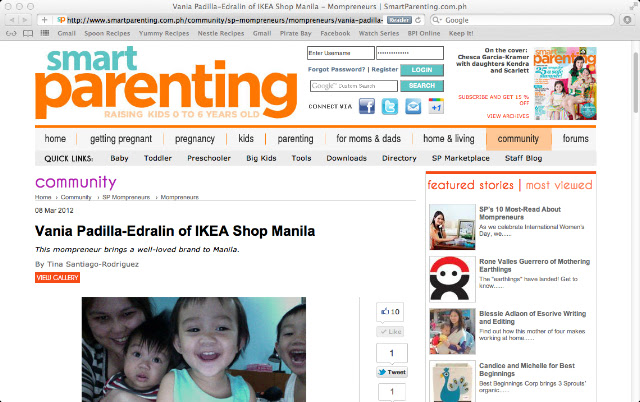Click the Google +1 icon
This screenshot has width=640, height=402.
(x=436, y=107)
